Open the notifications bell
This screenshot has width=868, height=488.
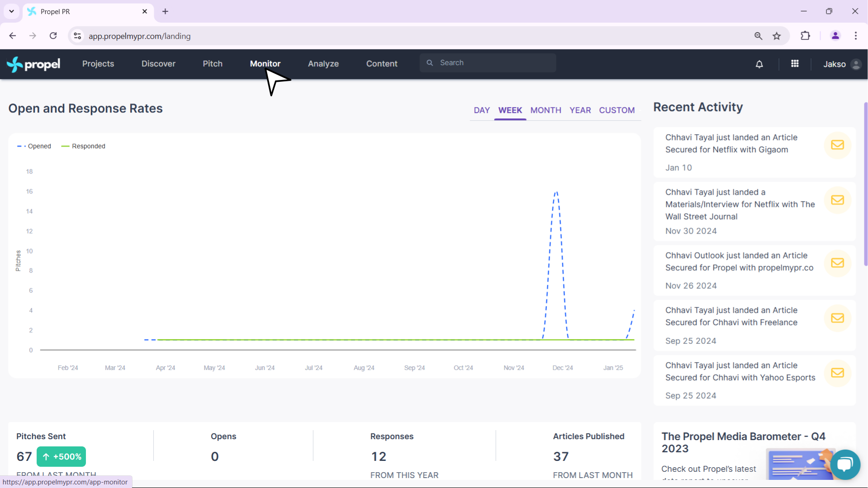[x=759, y=64]
